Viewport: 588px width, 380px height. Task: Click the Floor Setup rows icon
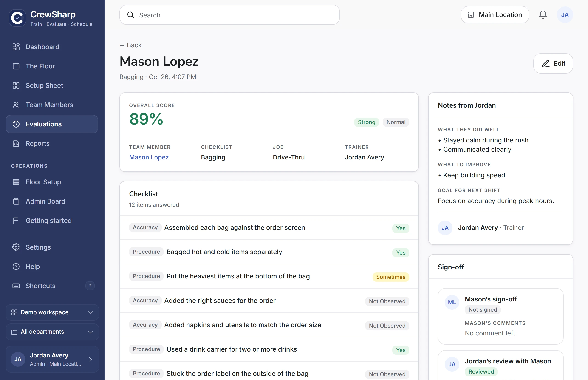click(16, 182)
